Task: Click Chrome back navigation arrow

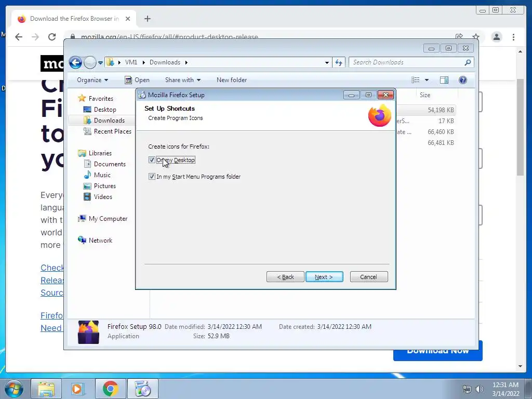Action: (x=19, y=37)
